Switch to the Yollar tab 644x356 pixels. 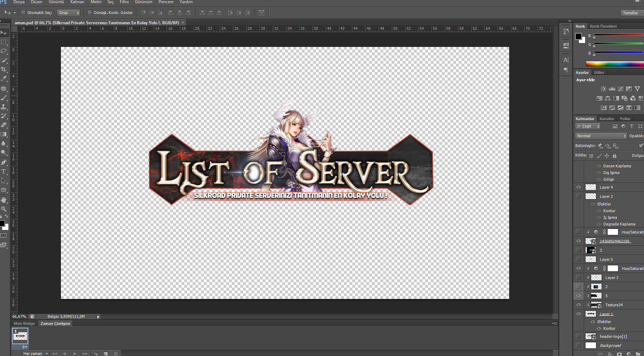coord(625,119)
